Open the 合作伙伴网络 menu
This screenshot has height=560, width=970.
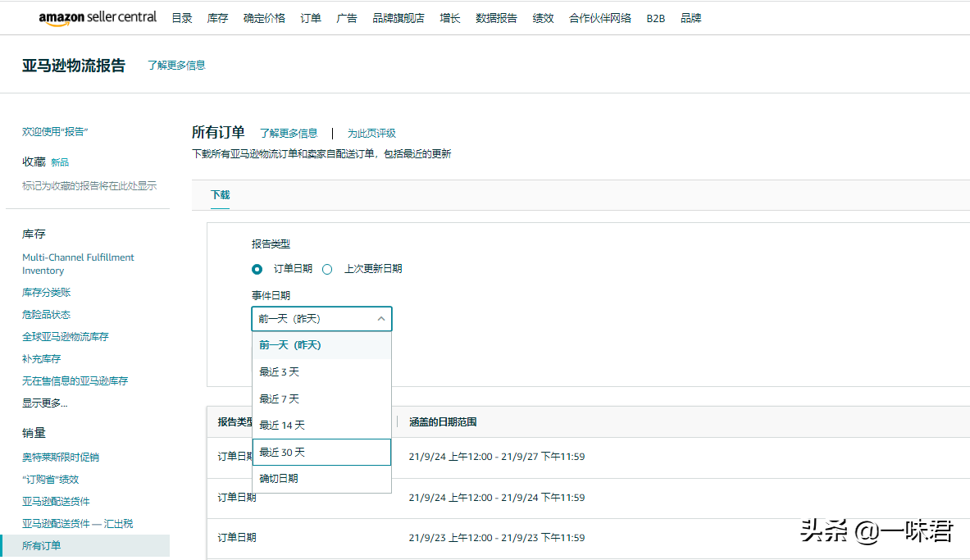point(600,19)
